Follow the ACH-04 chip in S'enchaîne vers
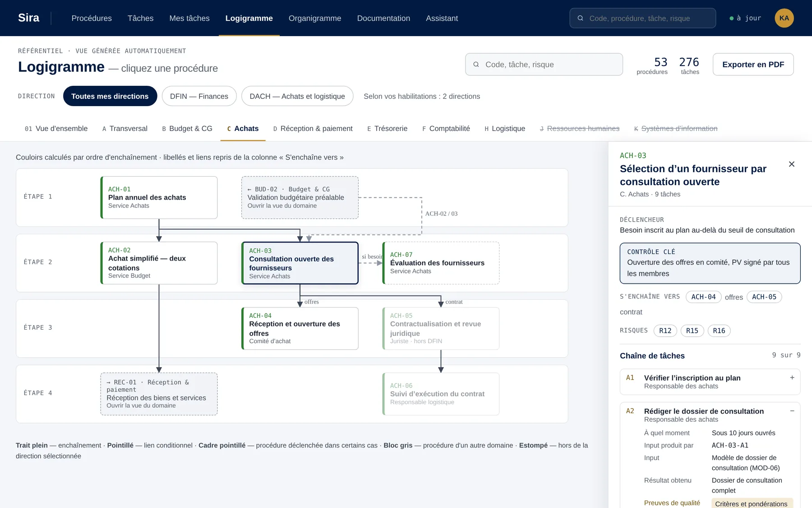The image size is (812, 508). pyautogui.click(x=703, y=297)
